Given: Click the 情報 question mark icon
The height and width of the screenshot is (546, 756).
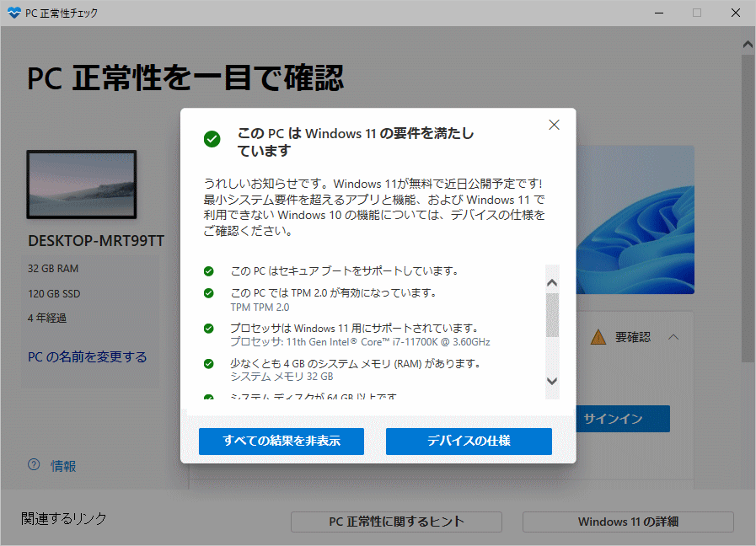Looking at the screenshot, I should (34, 465).
